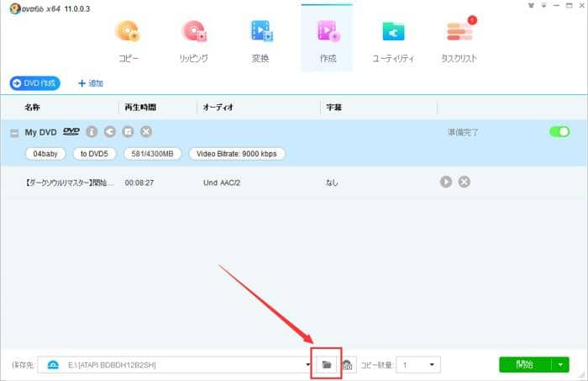This screenshot has height=381, width=588.
Task: Expand the コピー数量 copy count dropdown
Action: coord(432,365)
